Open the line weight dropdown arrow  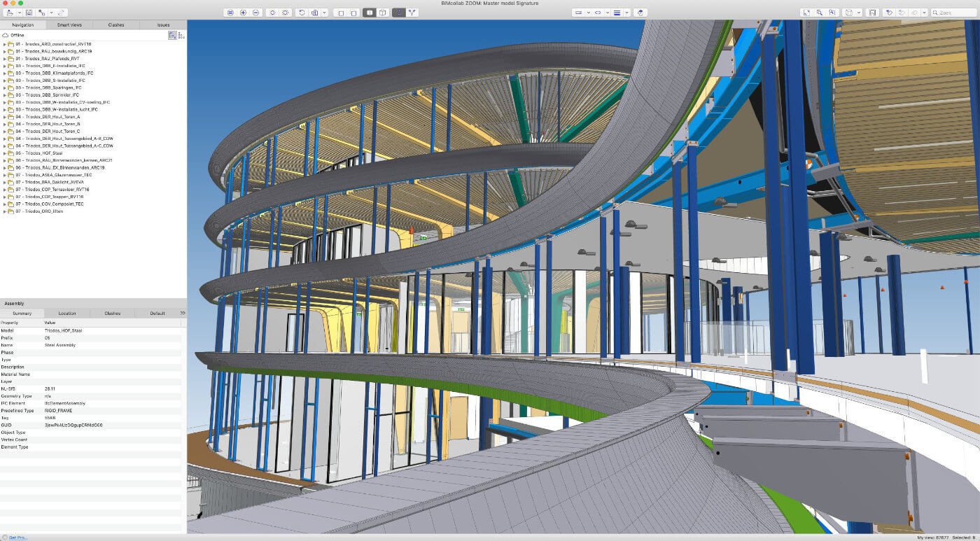pos(627,13)
